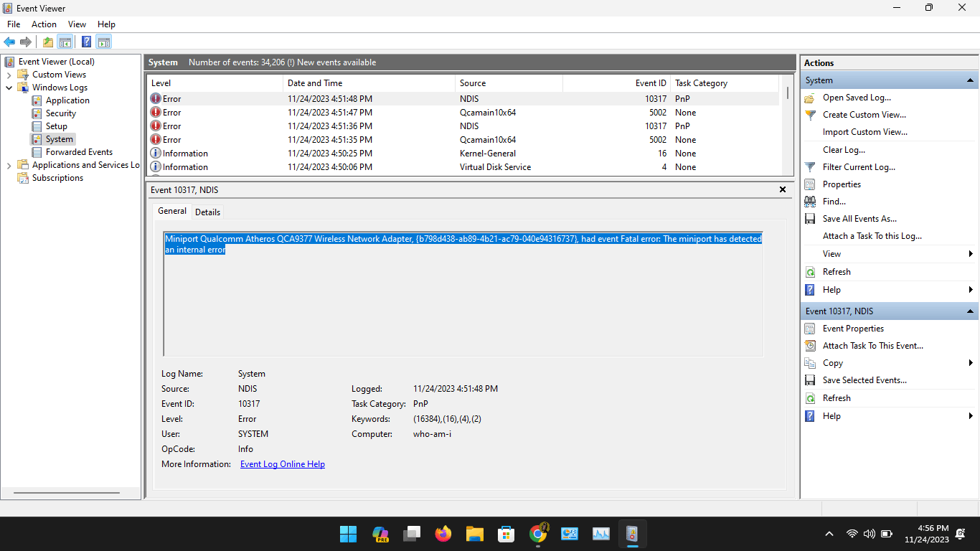This screenshot has height=551, width=980.
Task: Click Refresh under System actions
Action: tap(837, 272)
